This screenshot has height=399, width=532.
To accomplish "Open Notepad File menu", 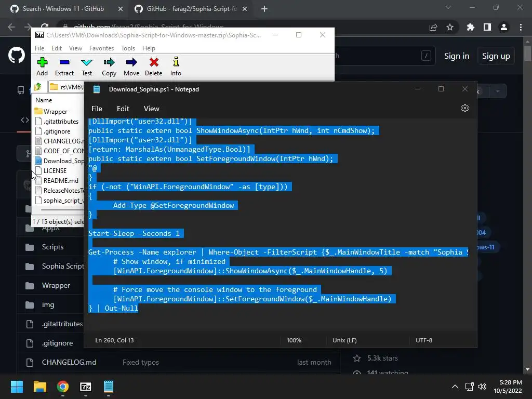I will [x=97, y=109].
